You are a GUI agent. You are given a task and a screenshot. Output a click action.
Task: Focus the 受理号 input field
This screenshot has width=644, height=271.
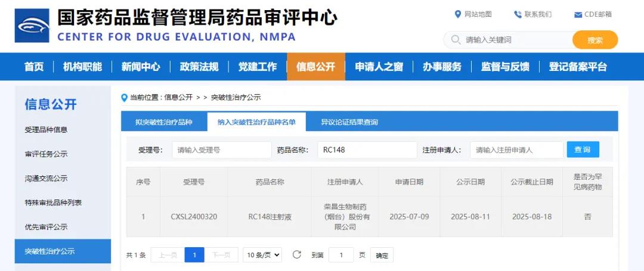pos(222,150)
